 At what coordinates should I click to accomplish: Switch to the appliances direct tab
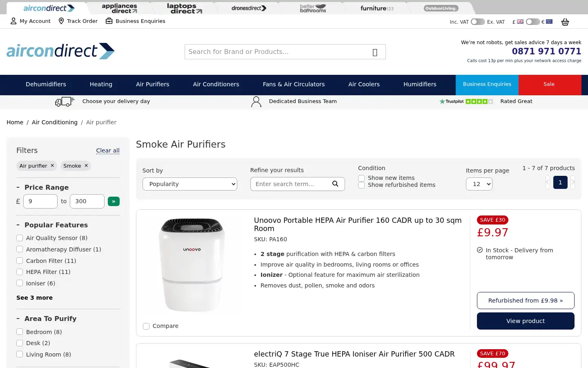pyautogui.click(x=120, y=8)
